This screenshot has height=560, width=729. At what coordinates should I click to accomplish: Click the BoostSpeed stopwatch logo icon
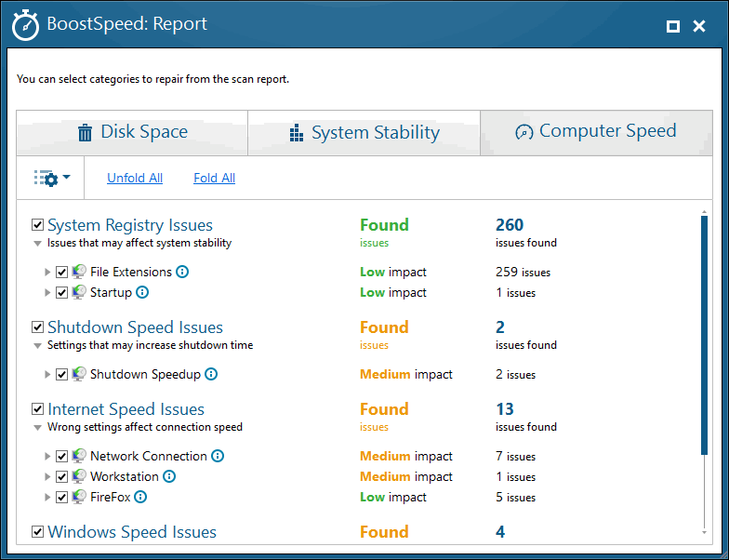click(x=25, y=25)
